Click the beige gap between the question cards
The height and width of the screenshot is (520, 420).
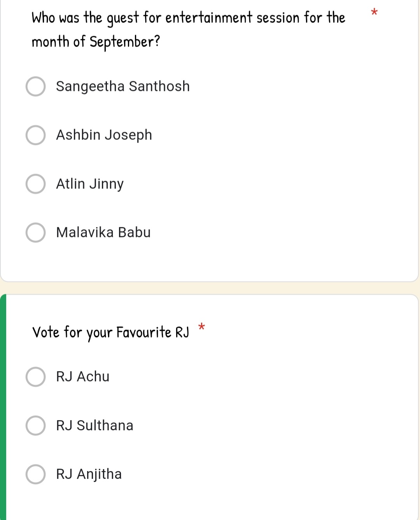point(210,288)
